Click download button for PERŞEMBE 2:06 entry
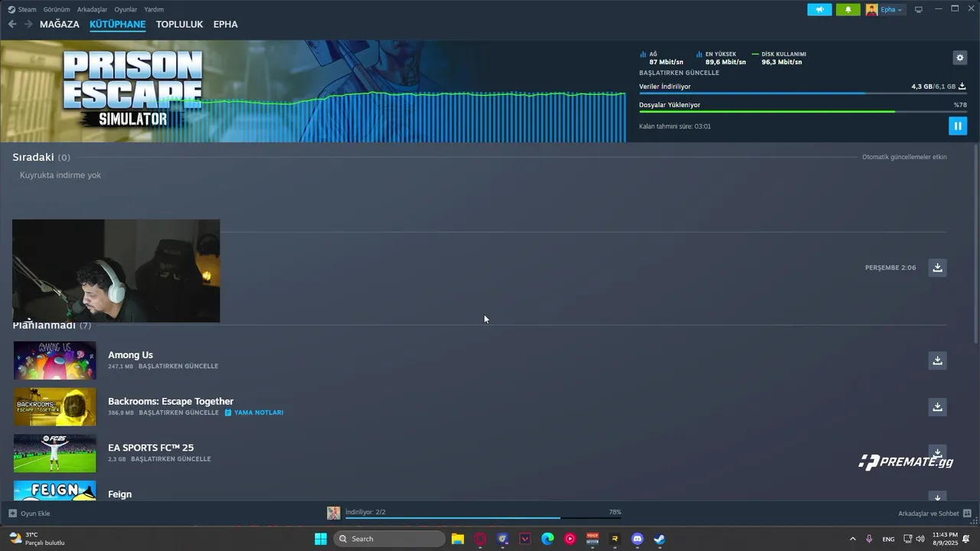 click(937, 267)
